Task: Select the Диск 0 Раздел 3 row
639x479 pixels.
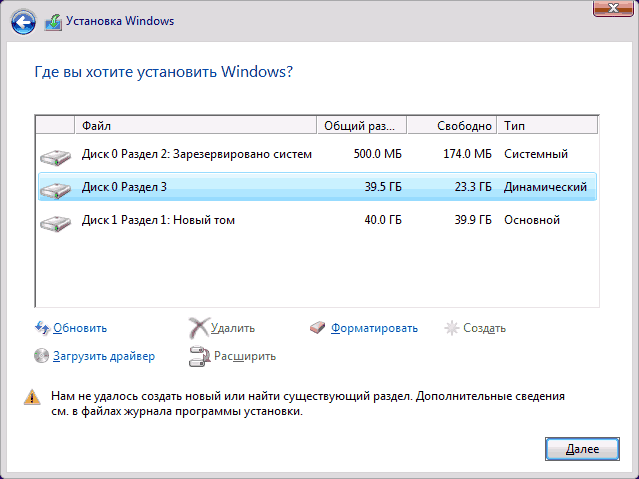Action: (317, 187)
